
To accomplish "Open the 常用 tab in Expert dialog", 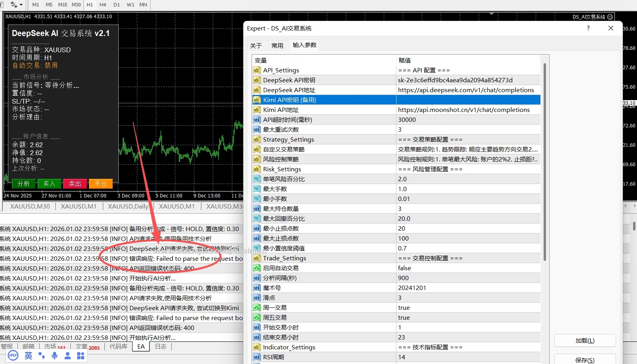I will [277, 45].
